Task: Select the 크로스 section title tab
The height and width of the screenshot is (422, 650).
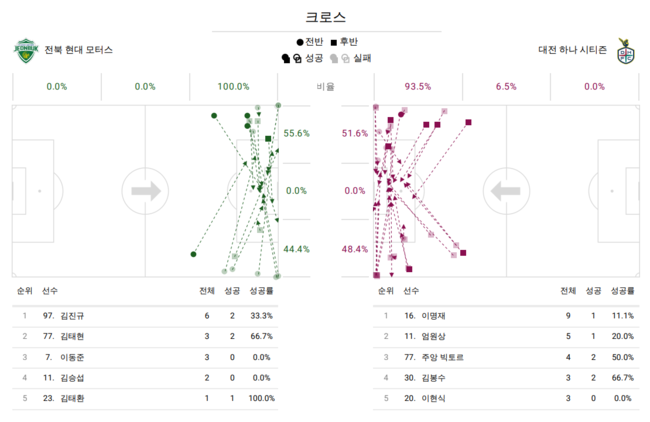Action: click(x=325, y=17)
